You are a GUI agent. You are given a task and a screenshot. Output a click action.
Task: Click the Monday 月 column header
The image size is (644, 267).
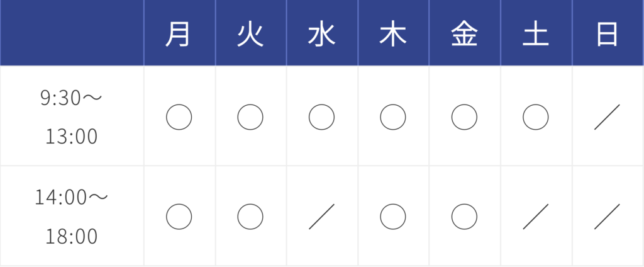179,35
